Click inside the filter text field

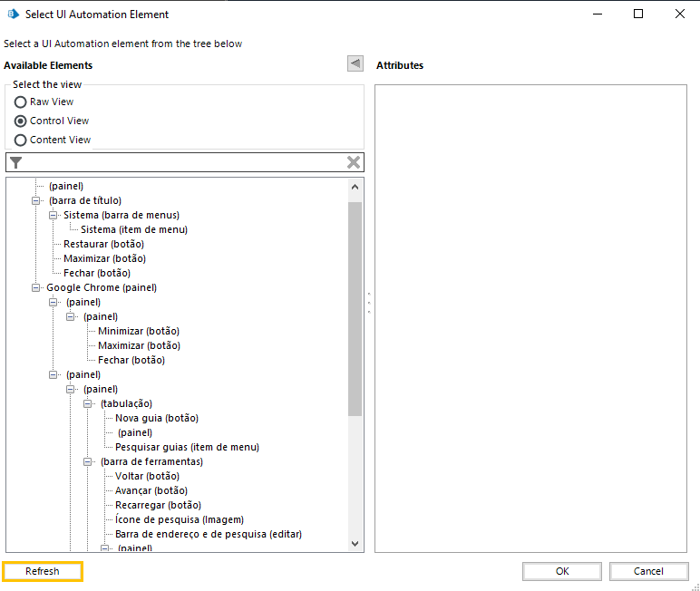(x=184, y=162)
